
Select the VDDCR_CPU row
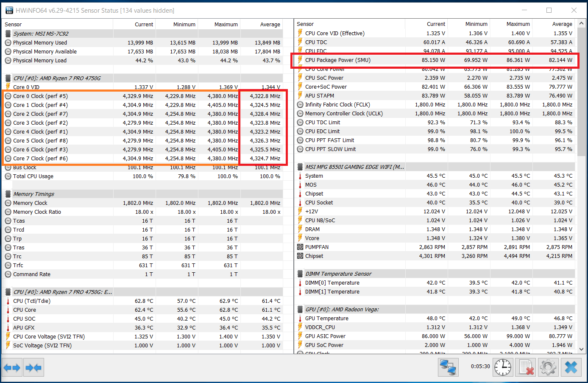click(435, 327)
